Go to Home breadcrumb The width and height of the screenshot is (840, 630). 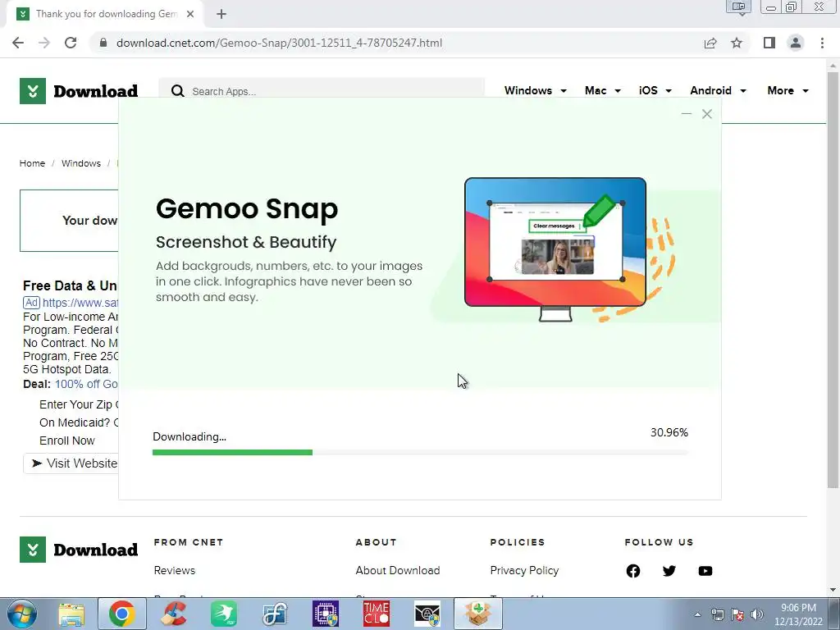pyautogui.click(x=32, y=163)
